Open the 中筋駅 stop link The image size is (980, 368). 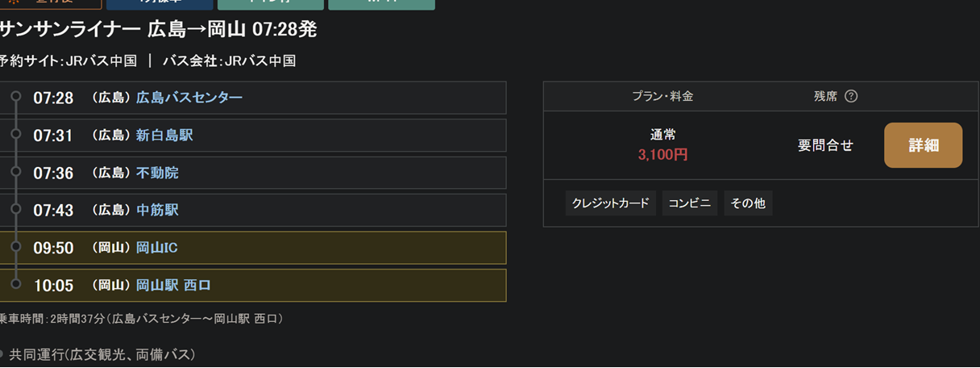coord(157,210)
